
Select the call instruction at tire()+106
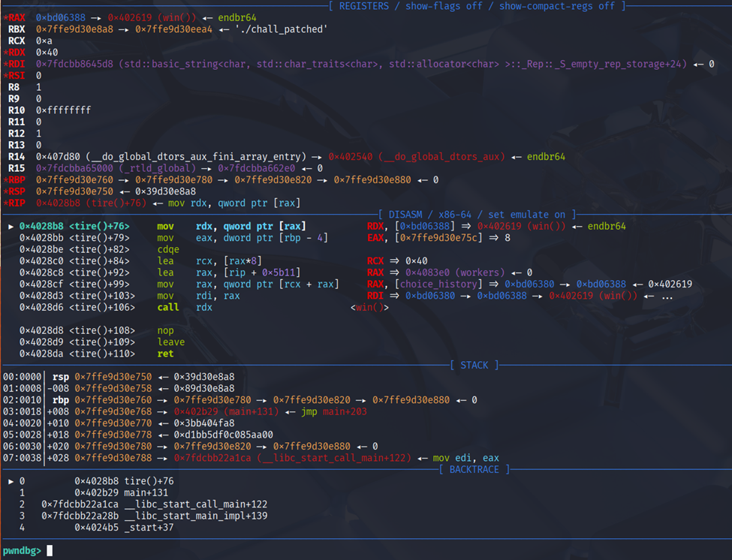pyautogui.click(x=168, y=307)
